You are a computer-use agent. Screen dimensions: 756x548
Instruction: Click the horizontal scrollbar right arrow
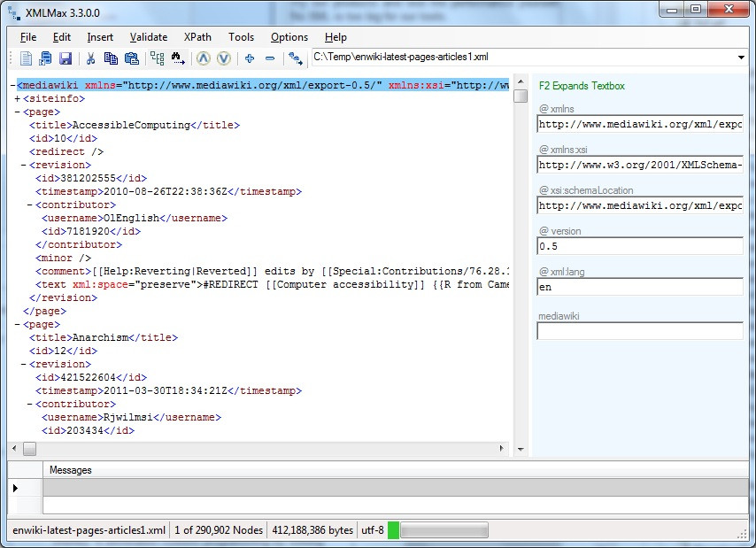(x=502, y=449)
